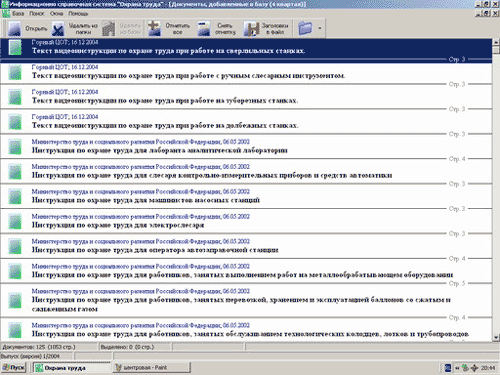Select Инструкция для лаборанта аналитической лаборатории title
500x375 pixels.
coord(160,150)
